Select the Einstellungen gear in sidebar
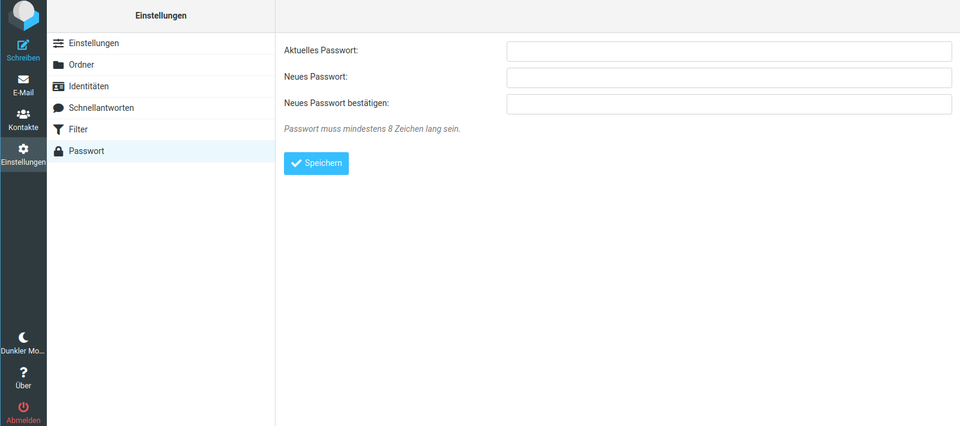The height and width of the screenshot is (426, 960). 23,155
